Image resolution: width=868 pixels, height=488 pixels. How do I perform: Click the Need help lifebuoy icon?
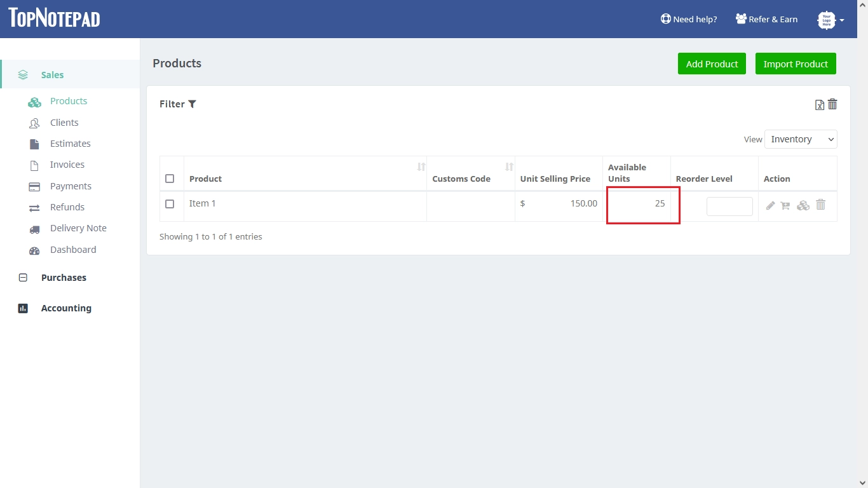(665, 19)
